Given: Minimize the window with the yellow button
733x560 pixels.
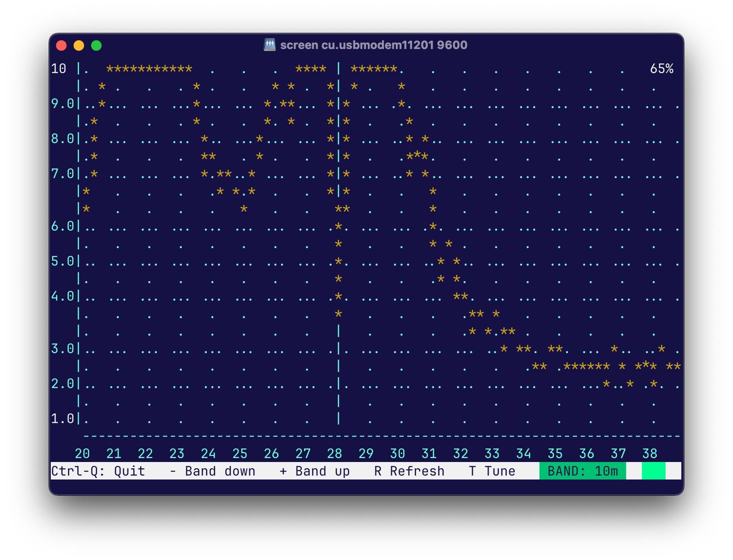Looking at the screenshot, I should [79, 45].
